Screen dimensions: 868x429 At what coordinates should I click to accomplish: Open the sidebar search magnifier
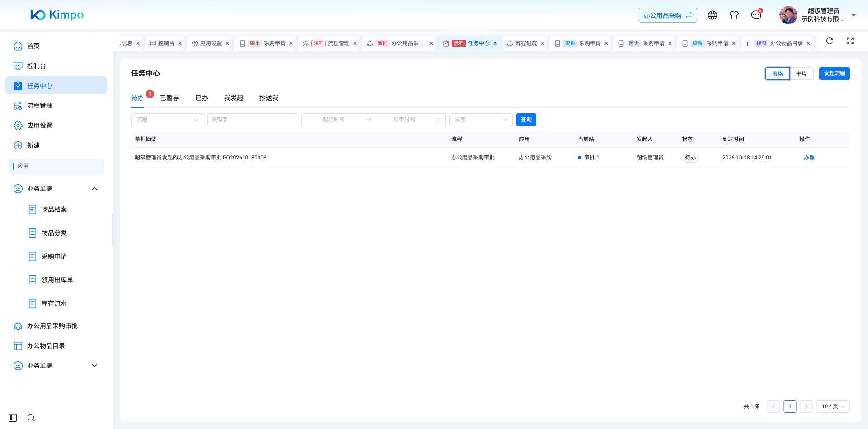31,418
